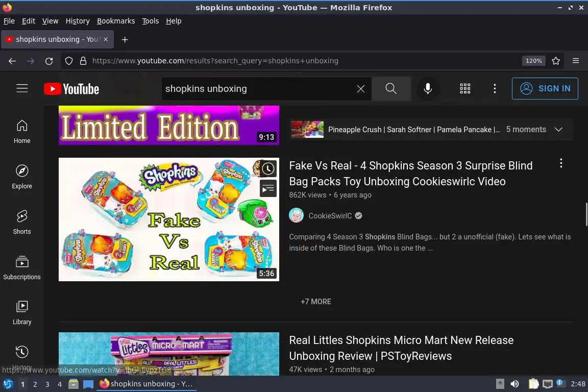Click the YouTube logo

pyautogui.click(x=71, y=89)
